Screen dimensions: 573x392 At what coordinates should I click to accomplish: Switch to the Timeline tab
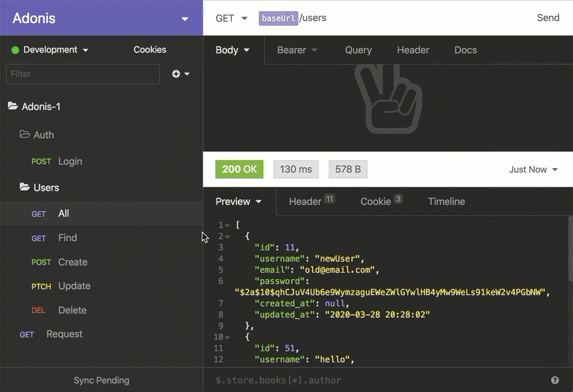pyautogui.click(x=446, y=202)
